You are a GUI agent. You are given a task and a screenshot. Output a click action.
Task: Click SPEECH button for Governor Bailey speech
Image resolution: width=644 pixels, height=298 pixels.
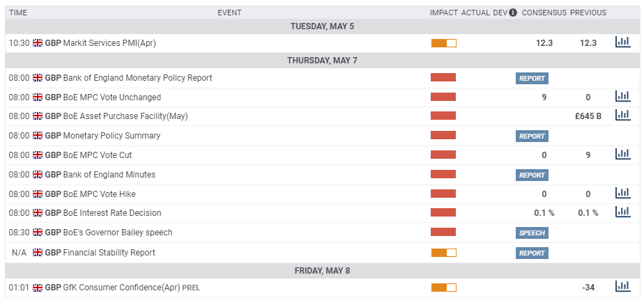[532, 233]
